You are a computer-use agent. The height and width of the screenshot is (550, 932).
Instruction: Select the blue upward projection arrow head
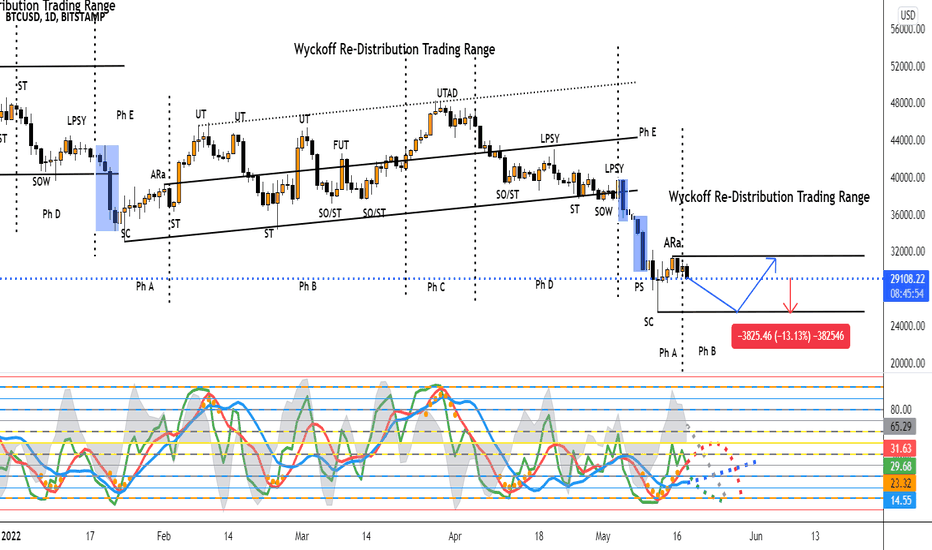pyautogui.click(x=772, y=262)
